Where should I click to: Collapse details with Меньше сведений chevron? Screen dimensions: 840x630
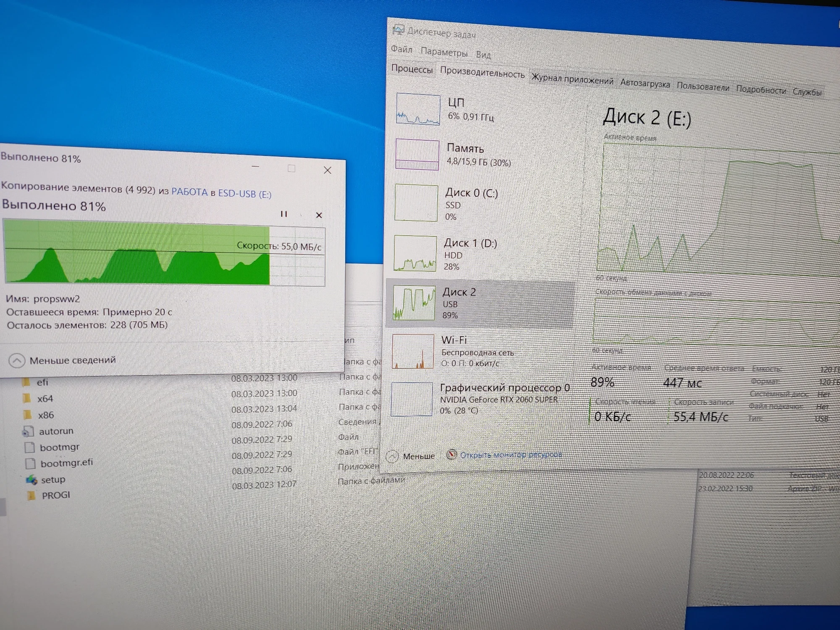[x=17, y=360]
